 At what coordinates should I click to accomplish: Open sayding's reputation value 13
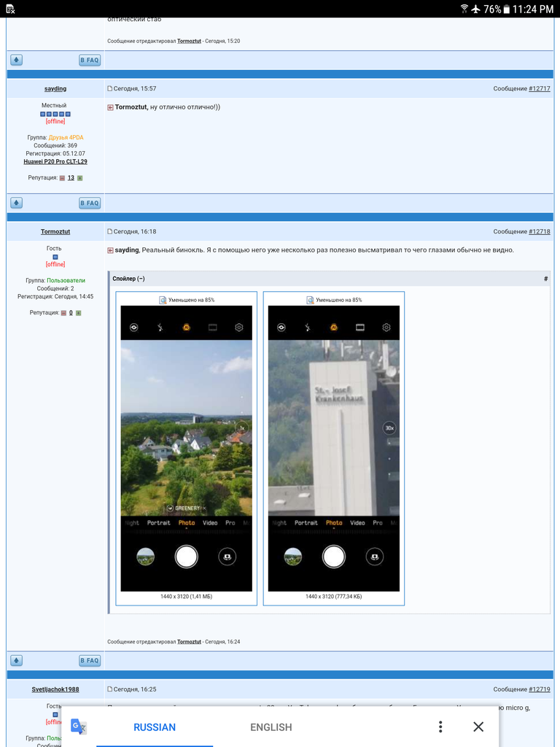click(x=71, y=178)
